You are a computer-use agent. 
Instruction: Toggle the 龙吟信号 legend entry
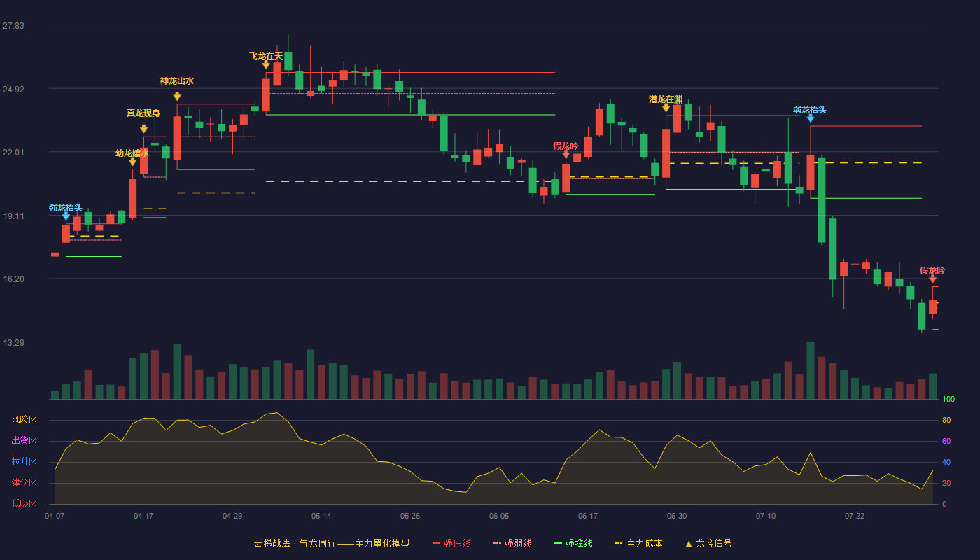point(708,543)
